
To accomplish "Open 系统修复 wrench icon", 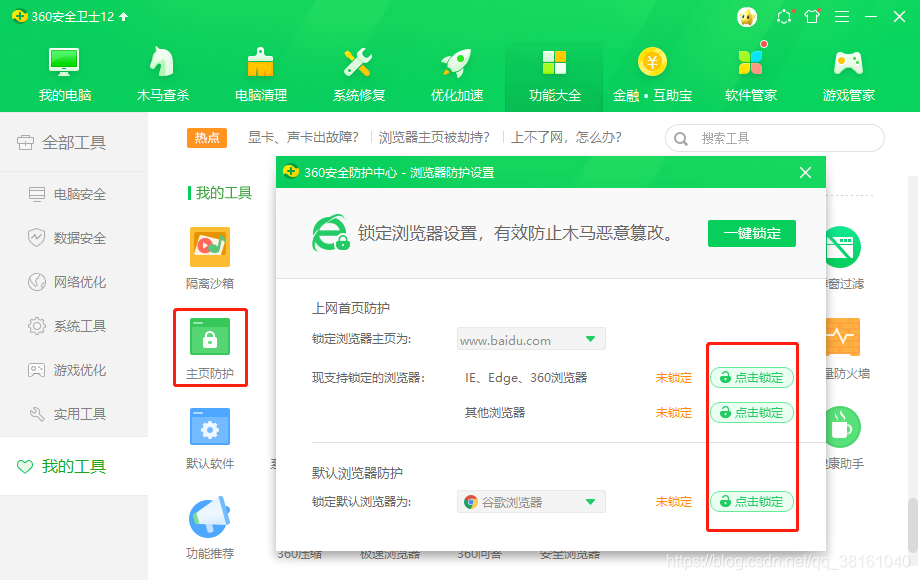I will (x=358, y=74).
